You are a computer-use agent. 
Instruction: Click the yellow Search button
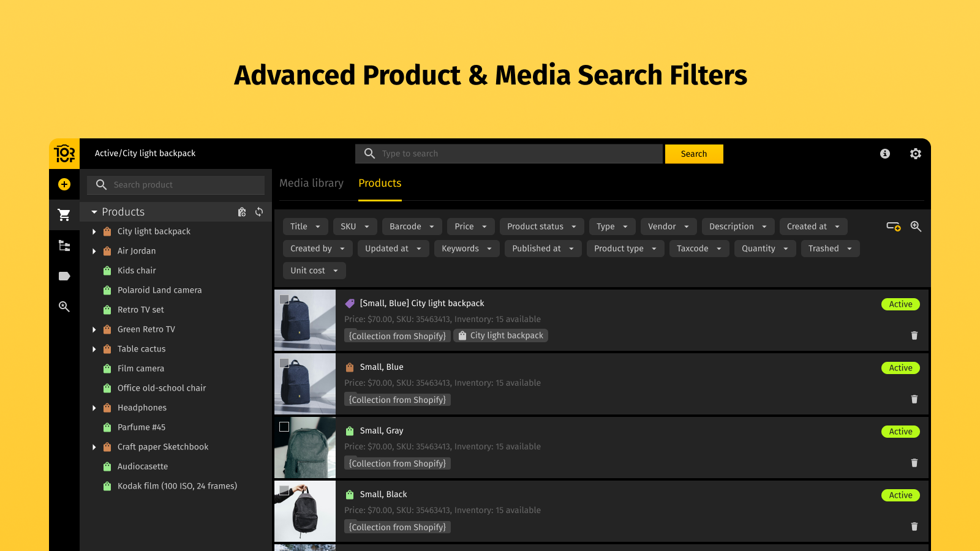pos(693,154)
